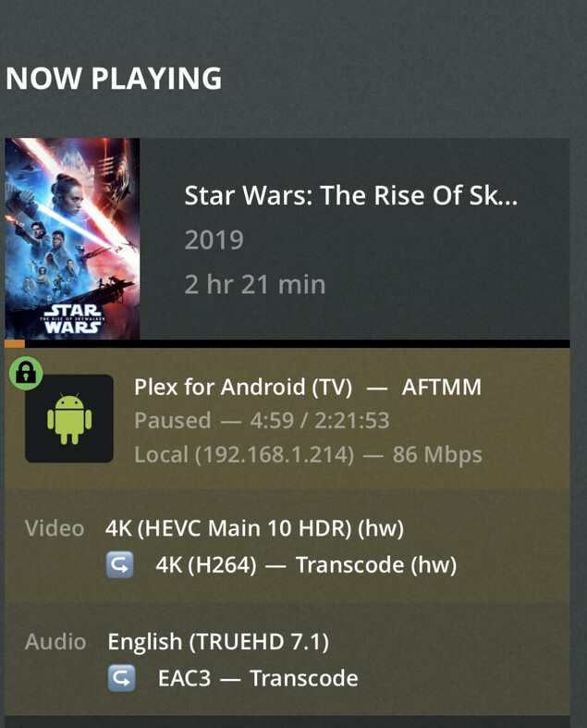Click the green secure connection lock icon
Viewport: 587px width, 728px height.
[26, 373]
